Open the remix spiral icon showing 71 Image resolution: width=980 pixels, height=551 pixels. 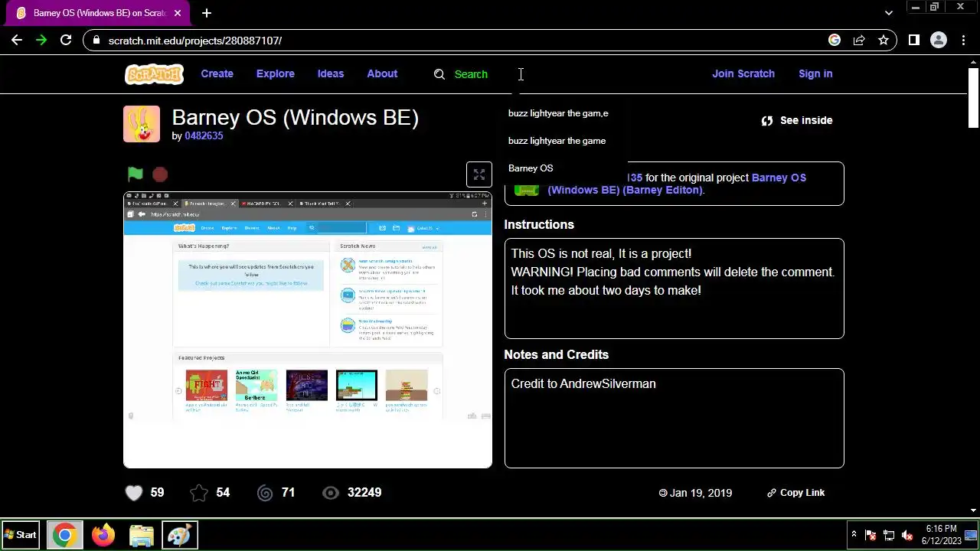coord(265,493)
